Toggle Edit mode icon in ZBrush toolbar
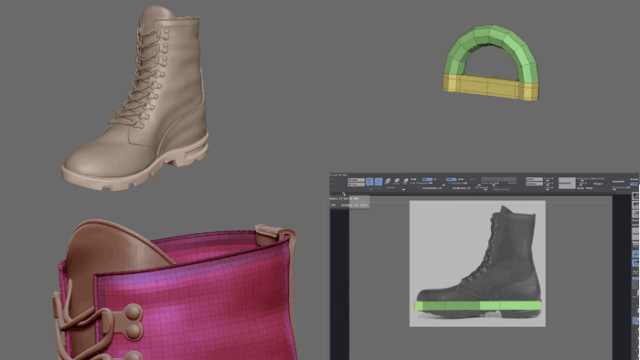This screenshot has height=360, width=640. (369, 182)
